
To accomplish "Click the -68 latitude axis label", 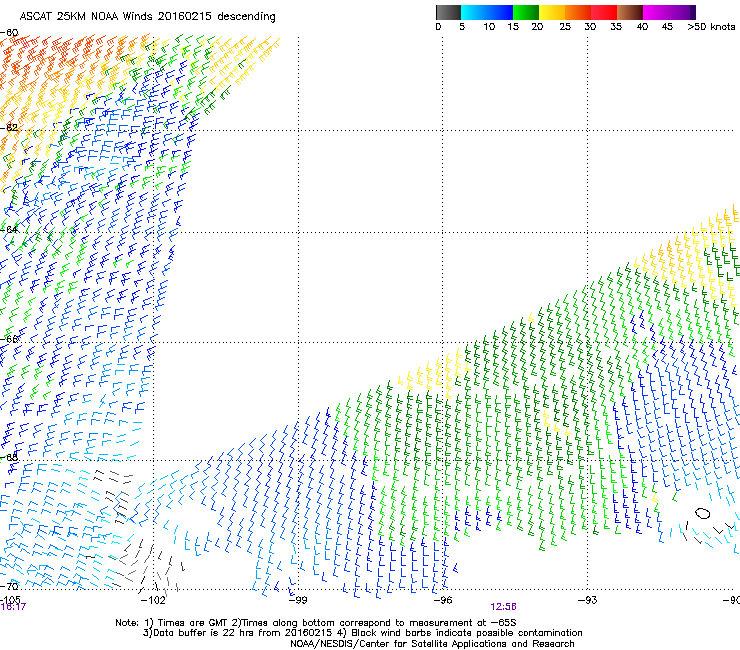I will (x=9, y=457).
